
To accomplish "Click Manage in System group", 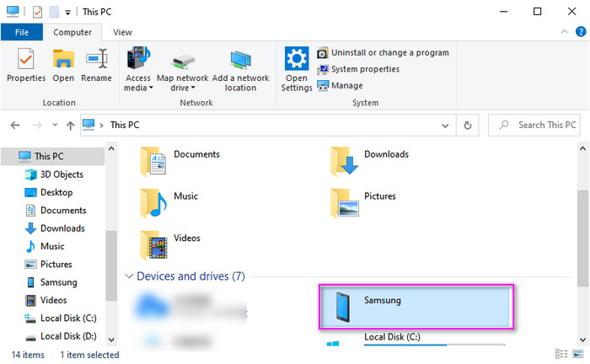I will coord(341,86).
